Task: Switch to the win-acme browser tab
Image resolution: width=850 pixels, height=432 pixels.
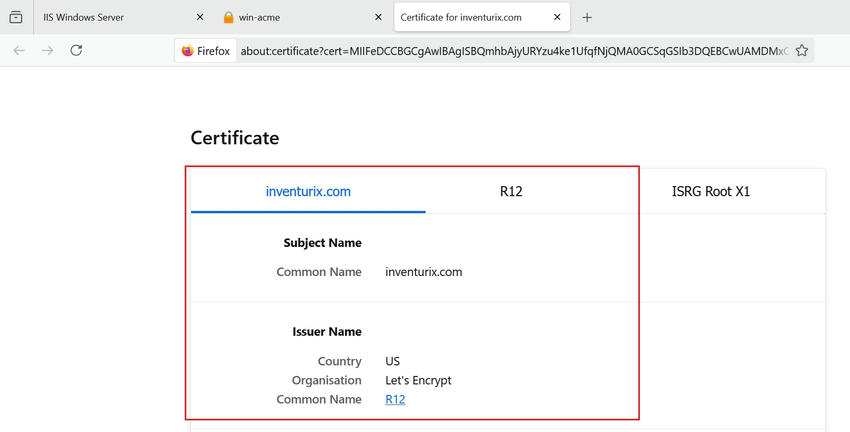Action: [x=303, y=17]
